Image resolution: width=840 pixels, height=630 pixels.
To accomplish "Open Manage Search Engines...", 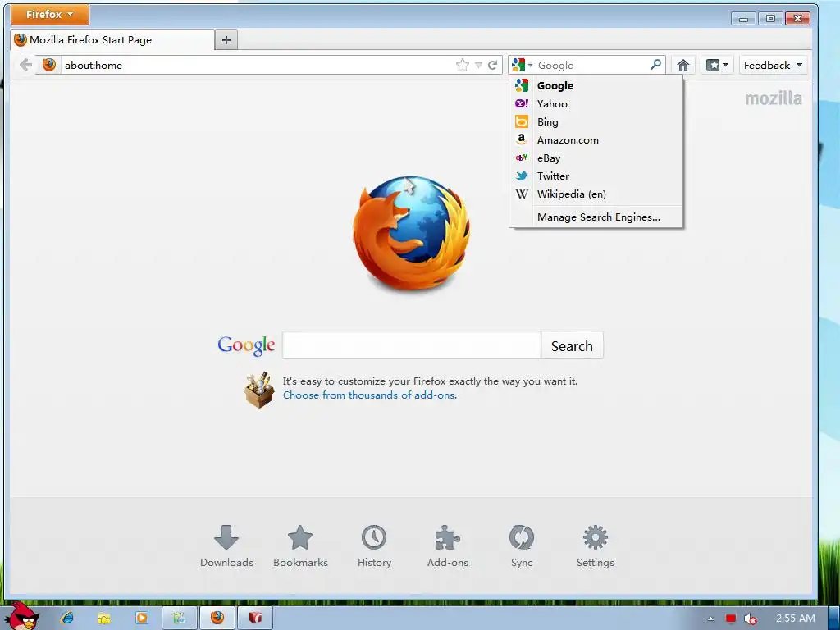I will [596, 217].
